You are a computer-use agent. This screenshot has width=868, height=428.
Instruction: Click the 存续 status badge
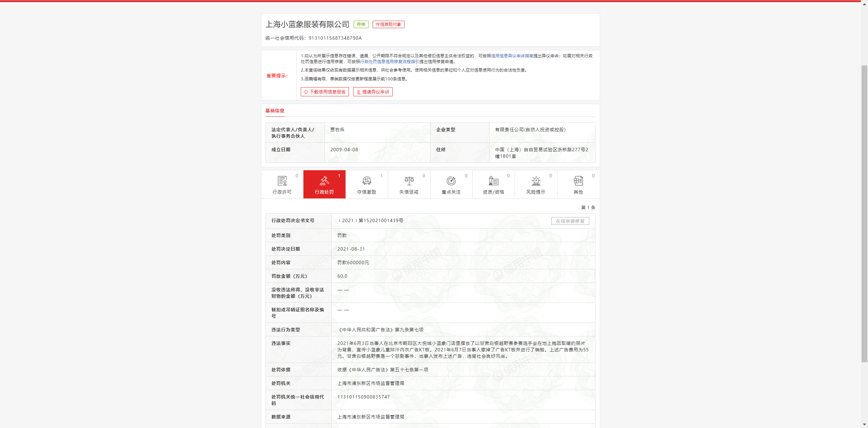point(361,24)
